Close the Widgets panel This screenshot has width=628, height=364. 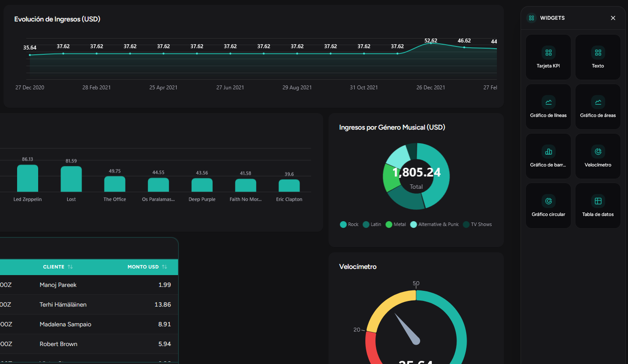click(613, 18)
